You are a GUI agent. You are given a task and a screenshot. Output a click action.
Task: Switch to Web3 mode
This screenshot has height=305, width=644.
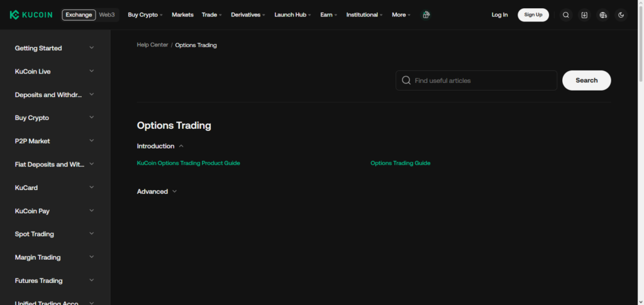(107, 14)
